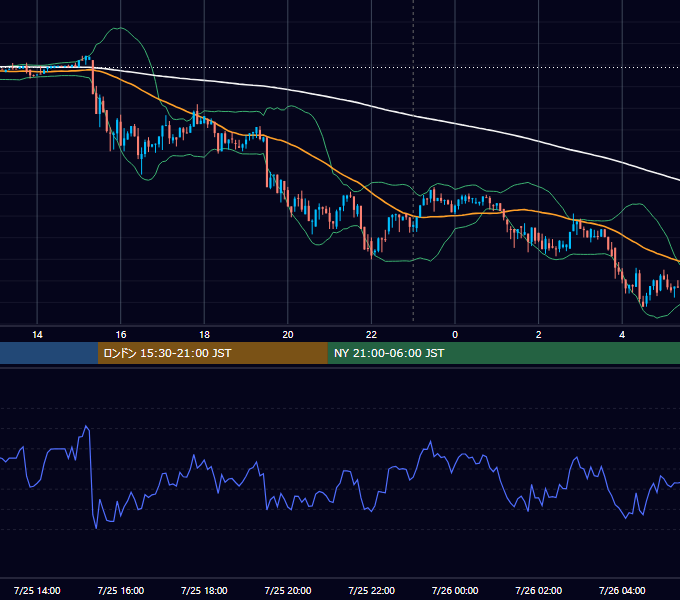Image resolution: width=680 pixels, height=600 pixels.
Task: Click the 7/26 02:00 oscillator time label
Action: (539, 590)
